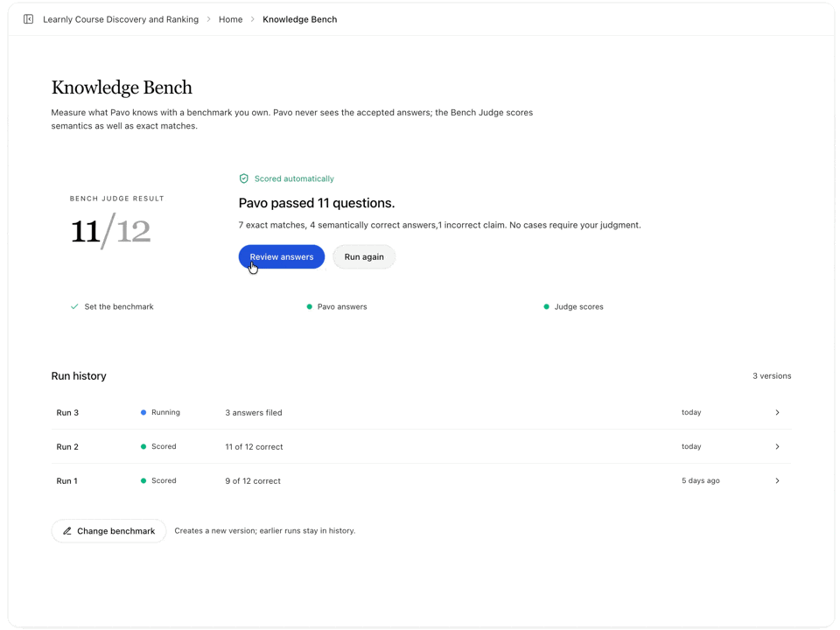Click Run 1's Scored status text
The height and width of the screenshot is (630, 840).
click(x=164, y=480)
